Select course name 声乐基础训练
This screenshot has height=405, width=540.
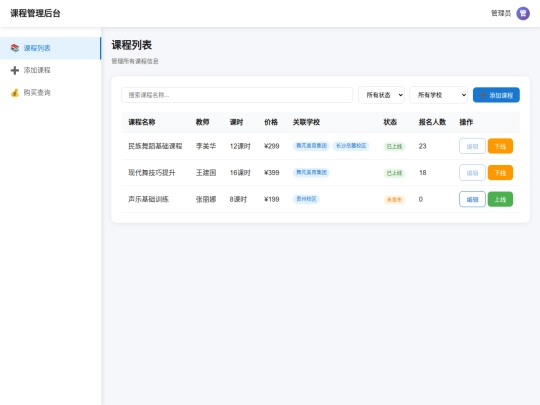148,199
